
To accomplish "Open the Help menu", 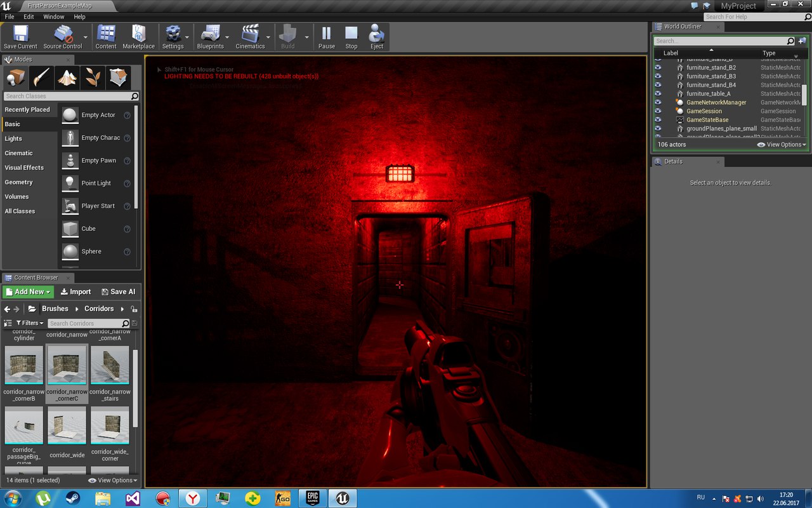I will click(79, 17).
